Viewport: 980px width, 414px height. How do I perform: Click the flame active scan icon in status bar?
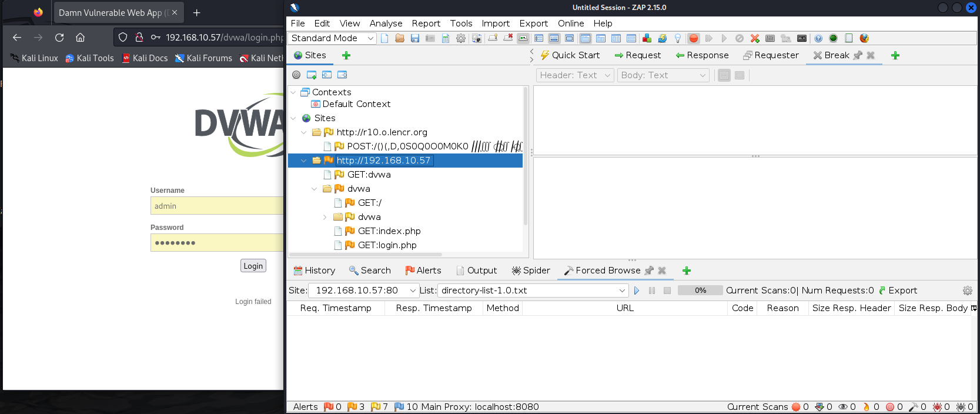click(x=867, y=407)
